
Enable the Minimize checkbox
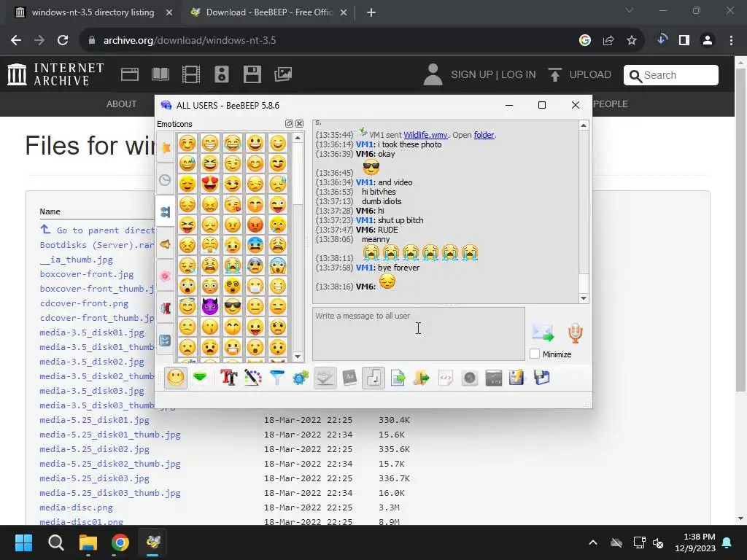point(535,354)
